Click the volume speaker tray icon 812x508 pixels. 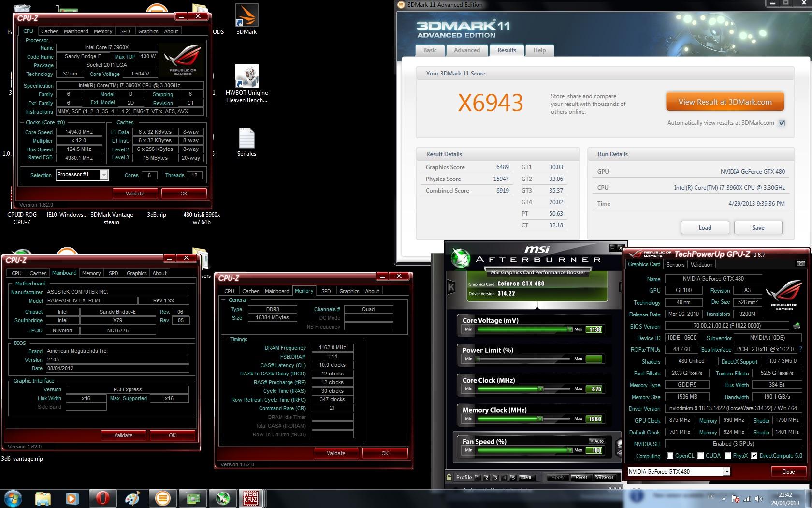tap(759, 498)
